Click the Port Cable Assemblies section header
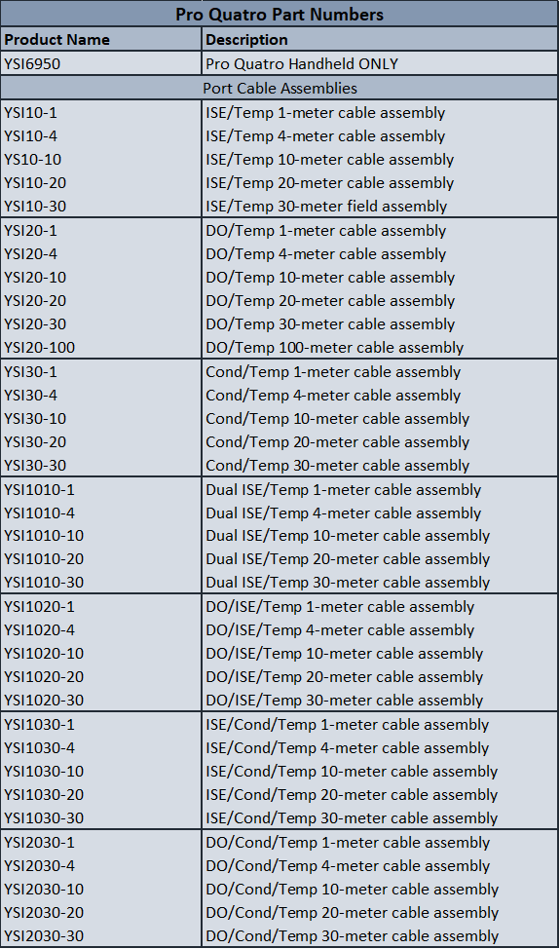 (x=280, y=89)
